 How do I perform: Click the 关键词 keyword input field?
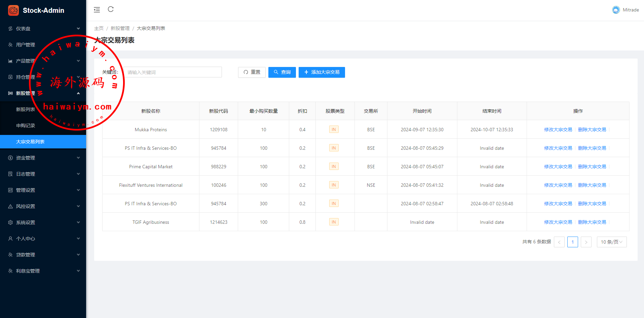173,72
